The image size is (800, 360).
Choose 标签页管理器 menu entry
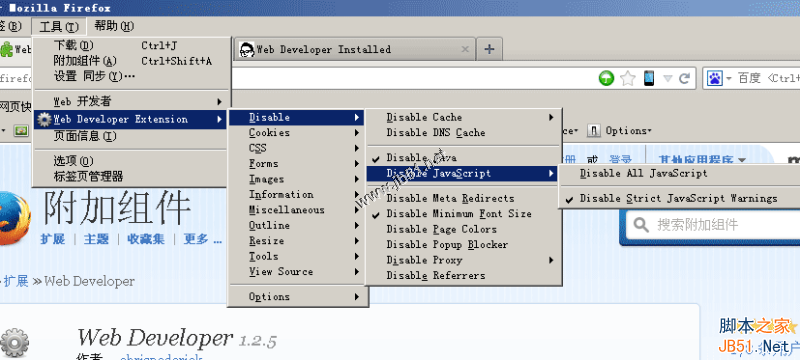(x=131, y=177)
